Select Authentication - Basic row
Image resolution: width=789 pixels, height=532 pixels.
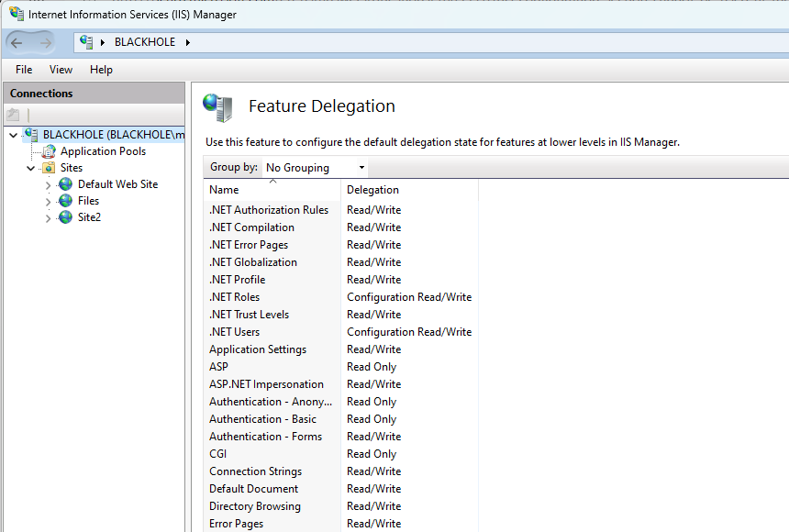pyautogui.click(x=340, y=419)
